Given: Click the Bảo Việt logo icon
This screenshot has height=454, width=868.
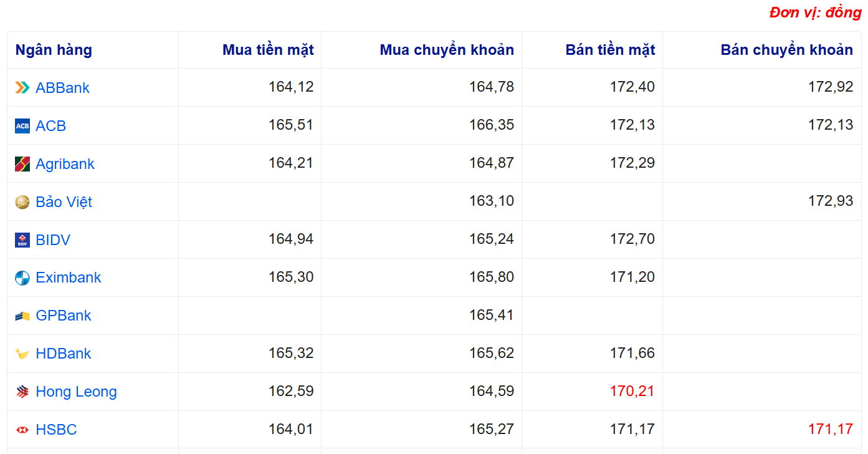Looking at the screenshot, I should pyautogui.click(x=22, y=202).
